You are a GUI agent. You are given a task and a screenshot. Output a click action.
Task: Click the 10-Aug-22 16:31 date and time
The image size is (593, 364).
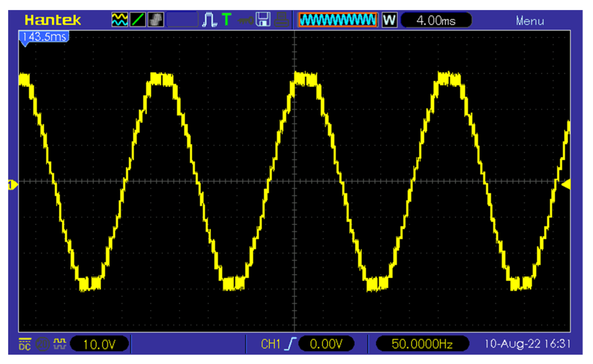[528, 343]
